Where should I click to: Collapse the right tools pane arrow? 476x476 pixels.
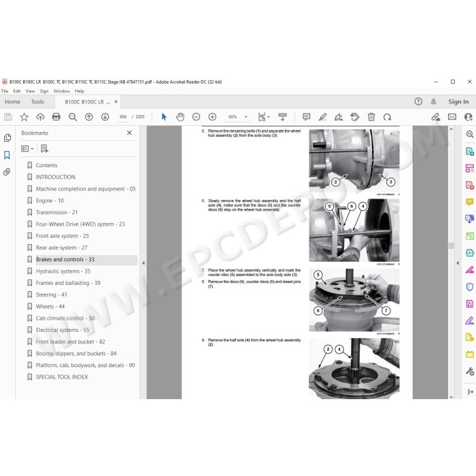[x=458, y=263]
